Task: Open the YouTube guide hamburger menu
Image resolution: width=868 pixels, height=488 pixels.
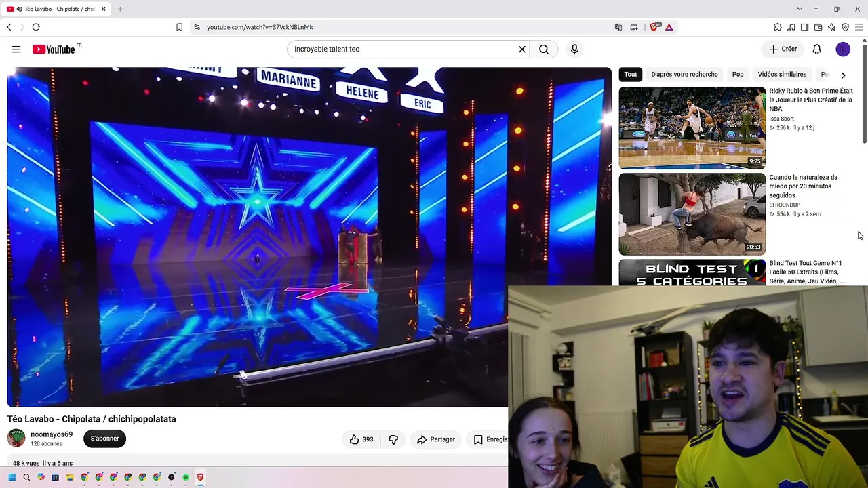Action: [x=16, y=49]
